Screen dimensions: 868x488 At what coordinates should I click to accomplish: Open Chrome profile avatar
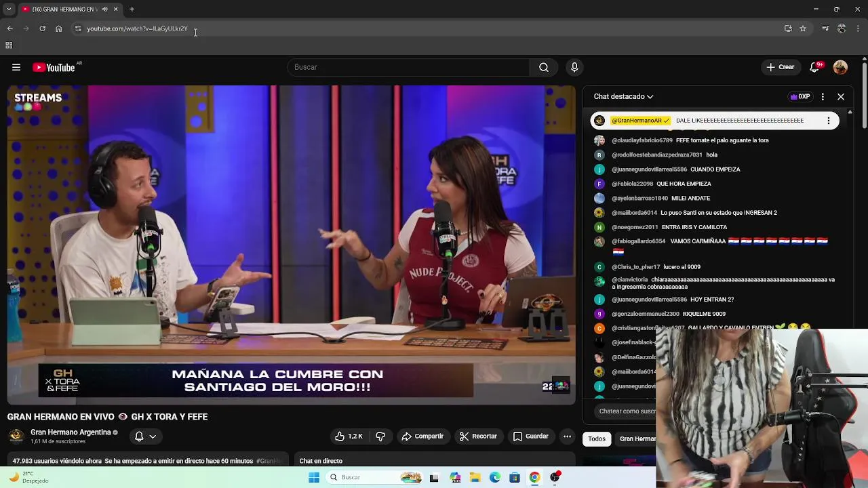coord(842,28)
